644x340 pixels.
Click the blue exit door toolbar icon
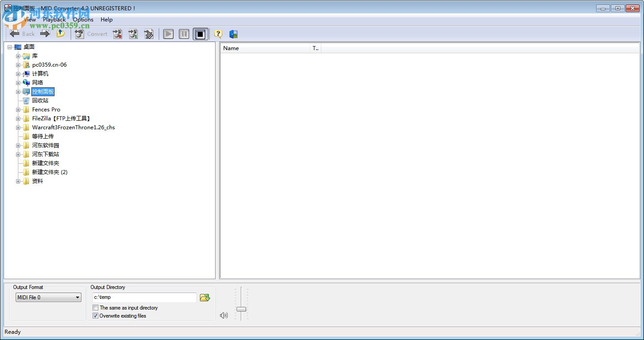(233, 34)
